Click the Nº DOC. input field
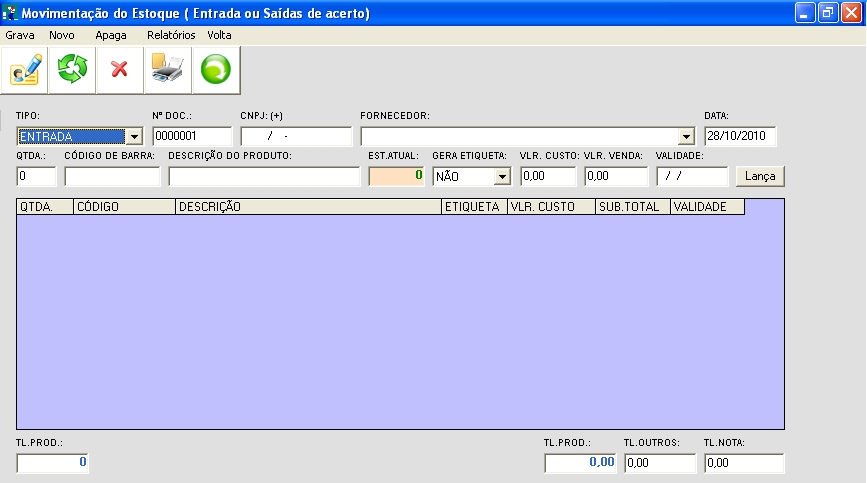867x483 pixels. coord(192,137)
